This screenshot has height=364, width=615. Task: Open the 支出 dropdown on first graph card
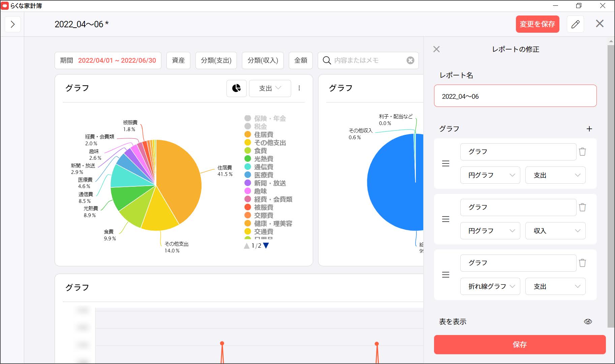click(270, 88)
